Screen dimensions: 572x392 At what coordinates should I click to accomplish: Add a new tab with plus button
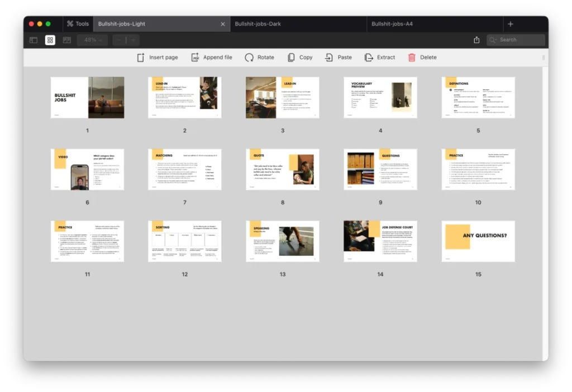pyautogui.click(x=510, y=24)
